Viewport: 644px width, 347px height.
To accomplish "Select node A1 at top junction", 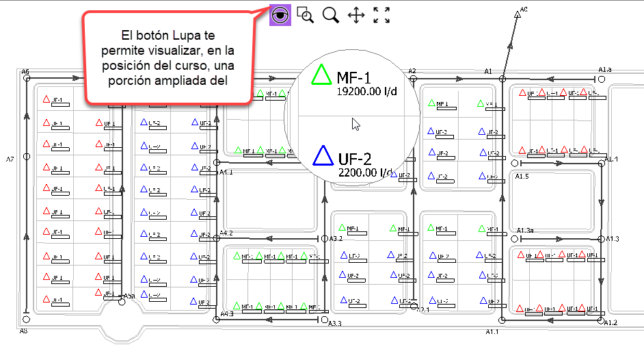I will click(x=502, y=79).
